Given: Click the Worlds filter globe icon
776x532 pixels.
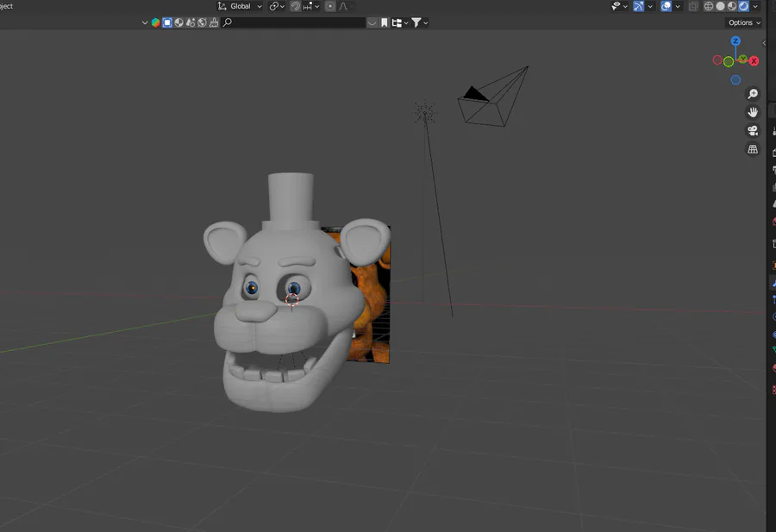Looking at the screenshot, I should [x=202, y=22].
